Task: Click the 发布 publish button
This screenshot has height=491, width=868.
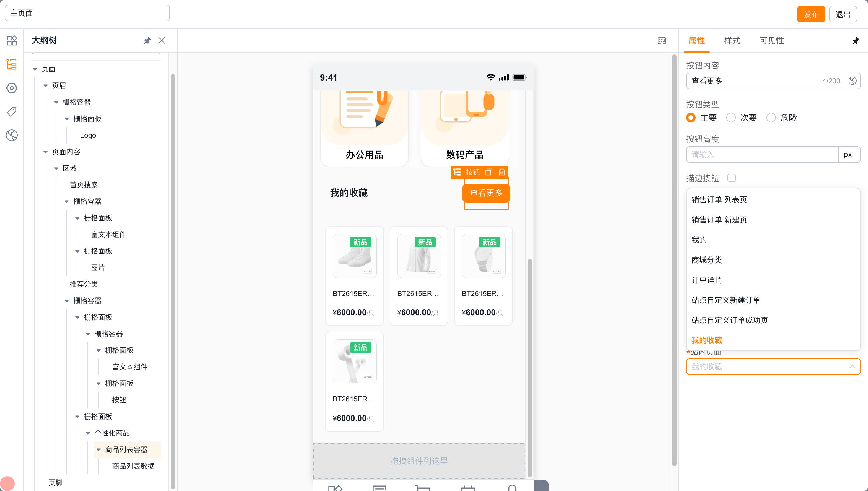Action: coord(811,14)
